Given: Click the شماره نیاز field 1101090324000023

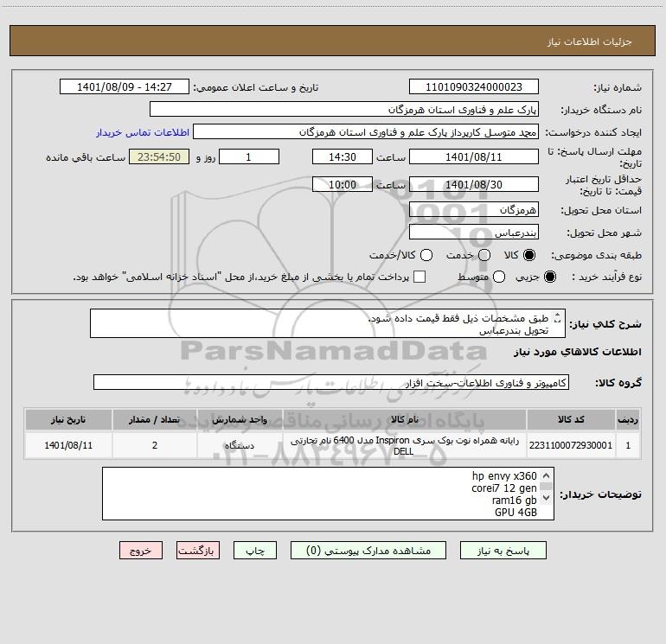Looking at the screenshot, I should pyautogui.click(x=474, y=87).
